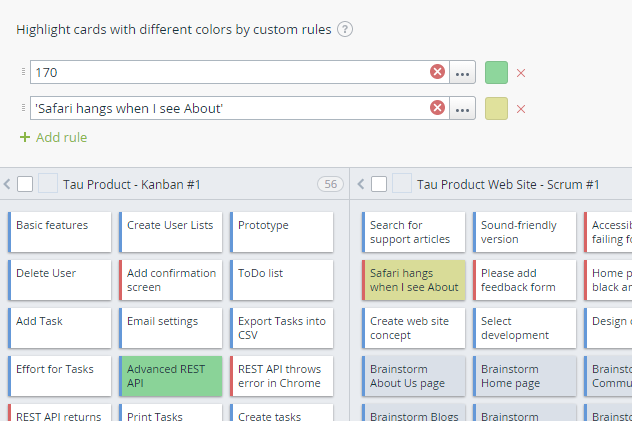
Task: Click into the '170' rule input field
Action: click(x=228, y=72)
